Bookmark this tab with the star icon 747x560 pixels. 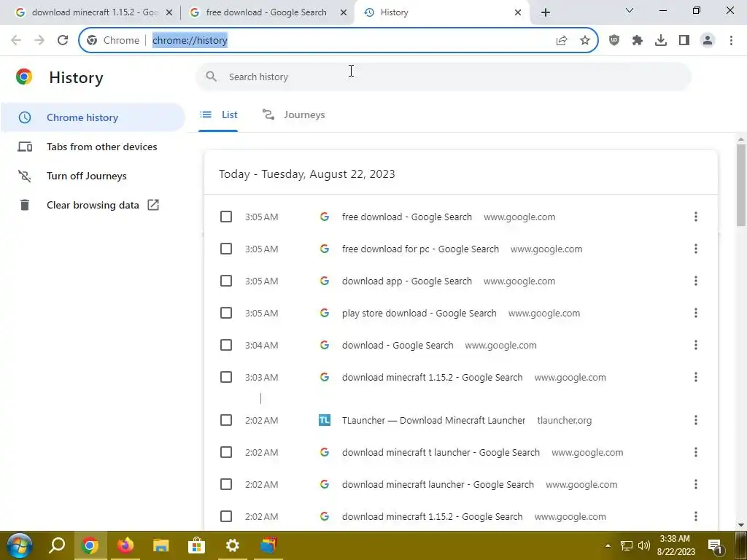tap(585, 41)
